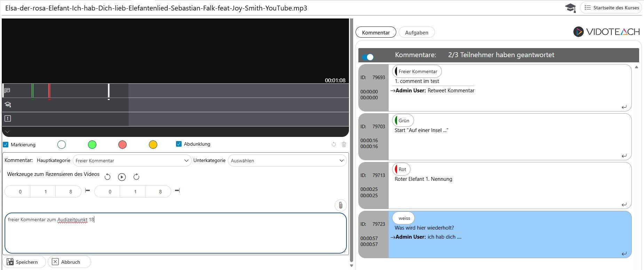
Task: Choose the green marking color circle
Action: click(x=92, y=145)
